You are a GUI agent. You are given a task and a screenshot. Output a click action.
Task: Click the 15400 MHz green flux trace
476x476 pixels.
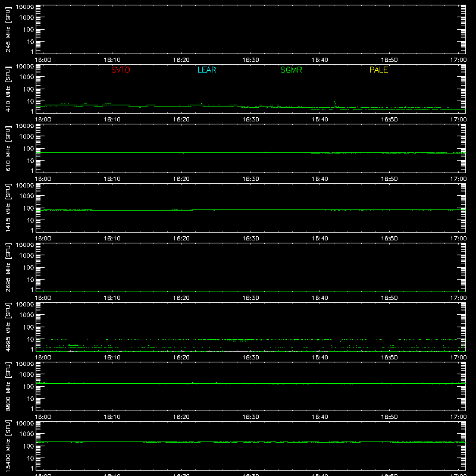[x=250, y=442]
